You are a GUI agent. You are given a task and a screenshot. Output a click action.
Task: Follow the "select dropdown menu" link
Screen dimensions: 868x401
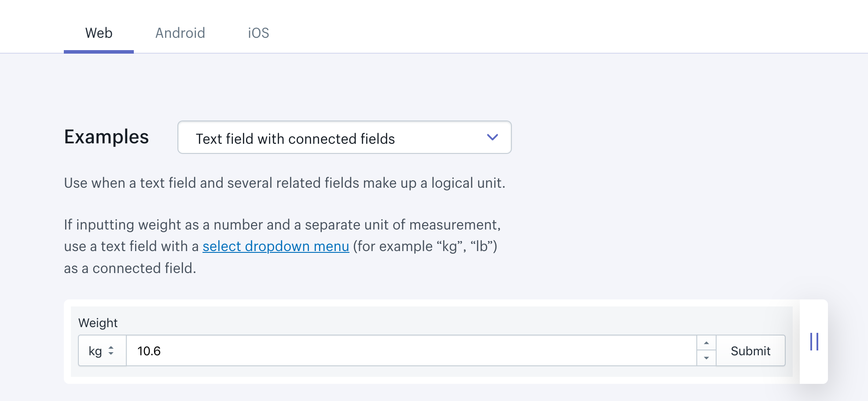tap(276, 246)
